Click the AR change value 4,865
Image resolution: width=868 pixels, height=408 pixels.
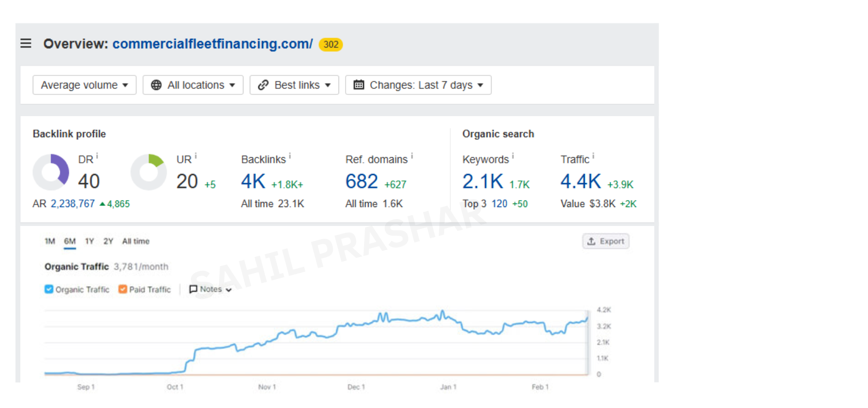tap(115, 203)
